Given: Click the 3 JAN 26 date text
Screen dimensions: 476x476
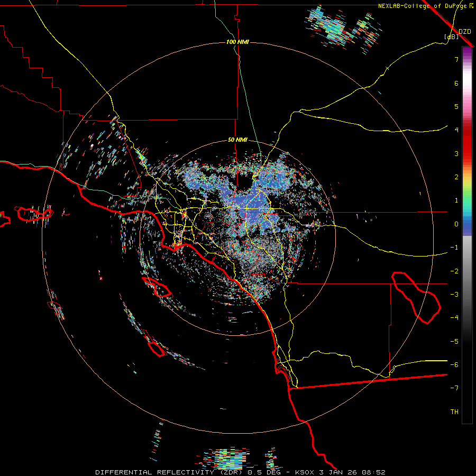Looking at the screenshot, I should 337,472.
